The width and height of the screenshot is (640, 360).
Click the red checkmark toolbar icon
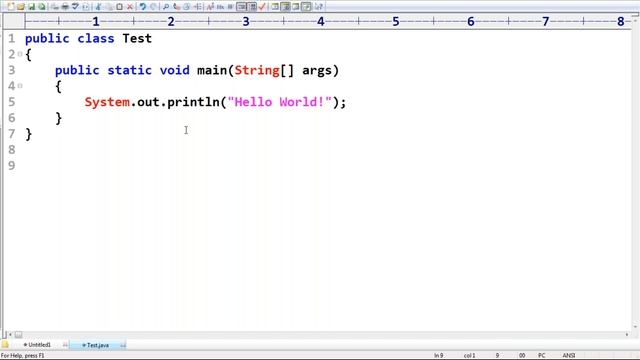pos(262,7)
